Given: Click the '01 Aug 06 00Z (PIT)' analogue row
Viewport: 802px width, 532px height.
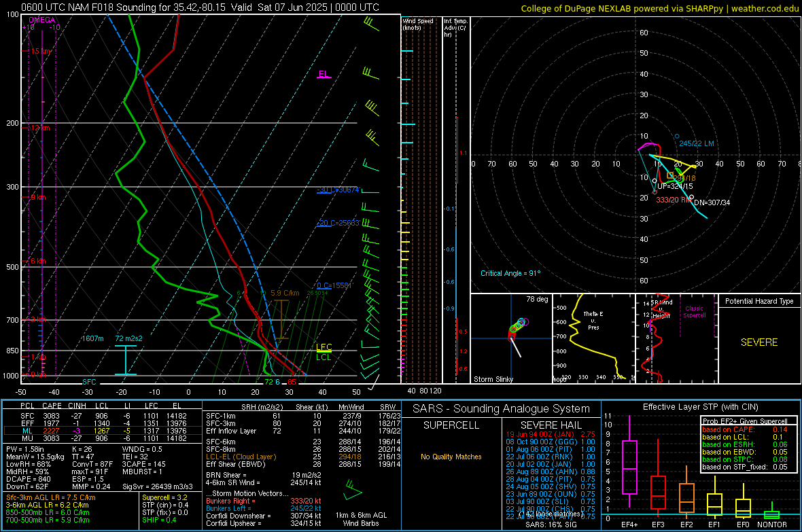Looking at the screenshot, I should click(551, 449).
